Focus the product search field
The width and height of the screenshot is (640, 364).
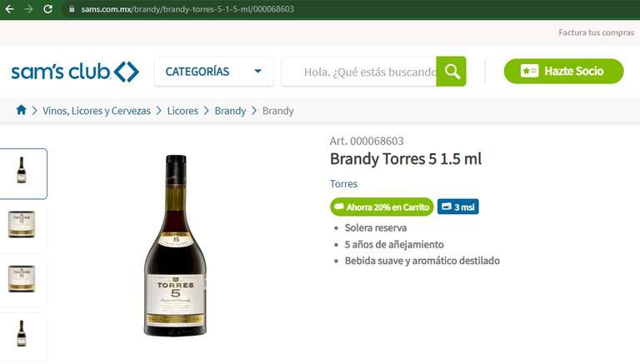[359, 72]
